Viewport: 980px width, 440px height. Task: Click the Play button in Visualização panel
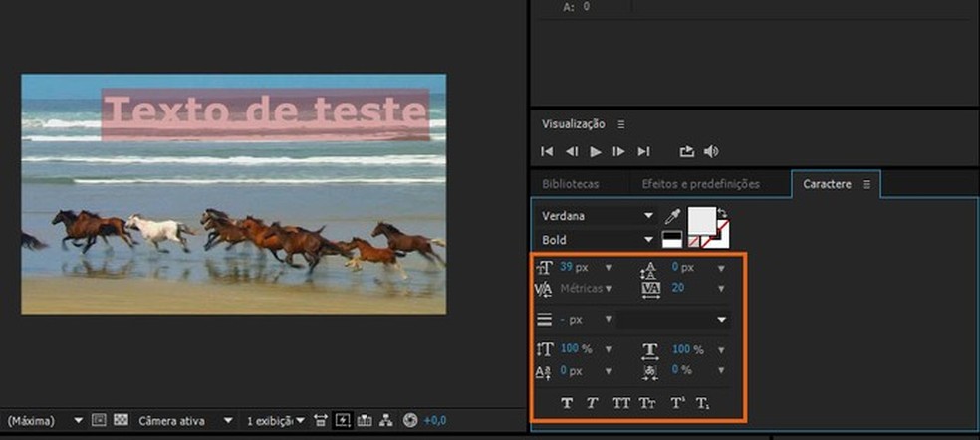596,151
